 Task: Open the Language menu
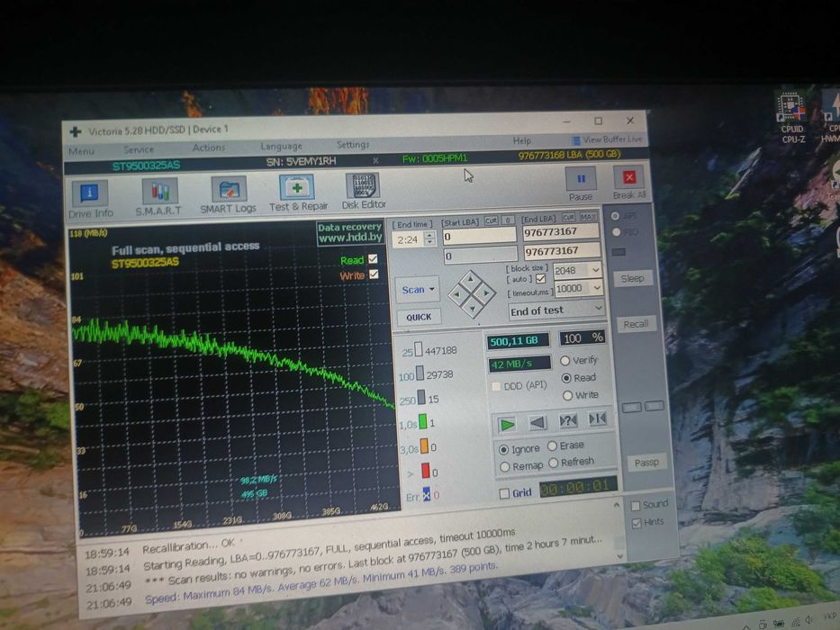pos(281,146)
